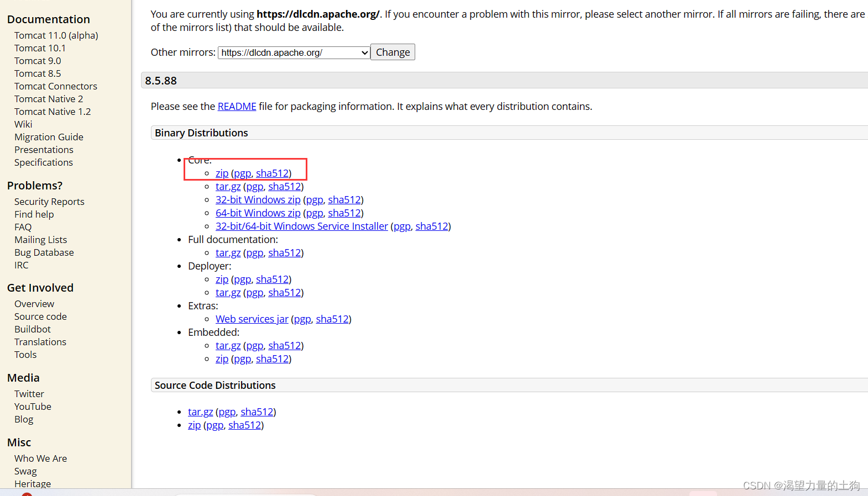Open the Translations page
This screenshot has height=496, width=868.
coord(40,342)
